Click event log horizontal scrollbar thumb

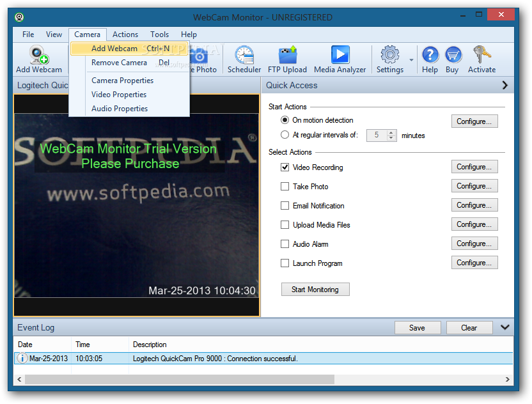coord(180,379)
